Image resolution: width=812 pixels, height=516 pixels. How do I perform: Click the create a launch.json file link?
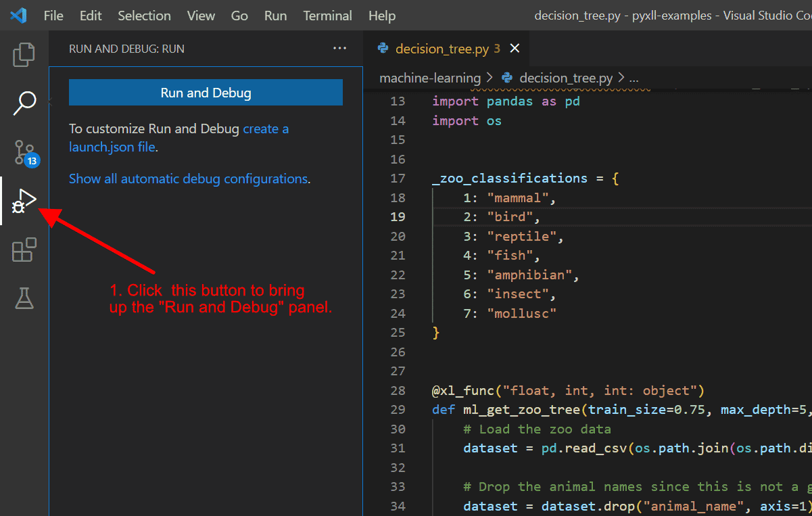[178, 137]
